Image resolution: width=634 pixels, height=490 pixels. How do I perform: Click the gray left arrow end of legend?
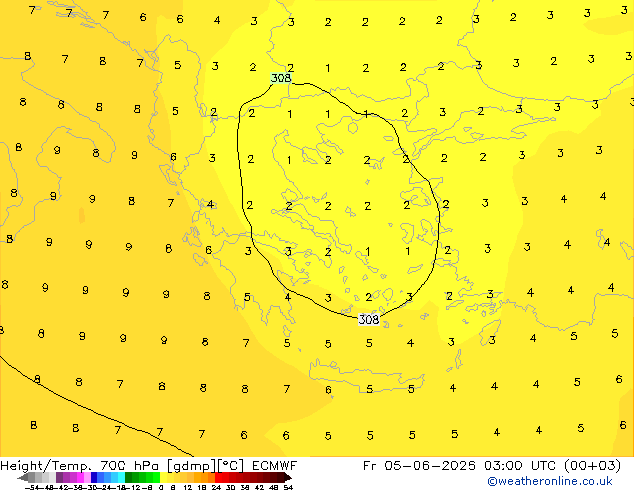[23, 477]
